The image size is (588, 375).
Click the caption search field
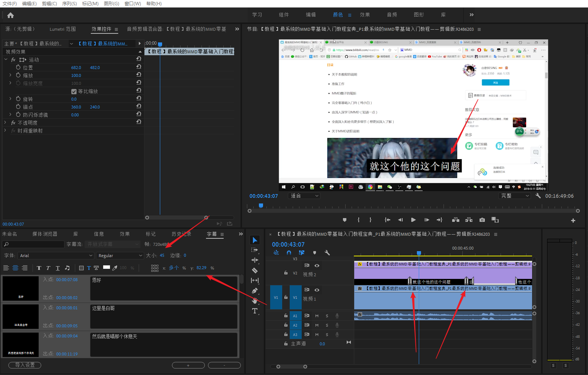[x=33, y=244]
